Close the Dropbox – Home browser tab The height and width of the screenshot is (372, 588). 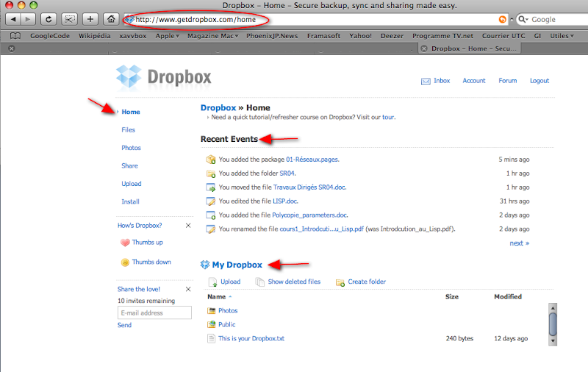424,49
